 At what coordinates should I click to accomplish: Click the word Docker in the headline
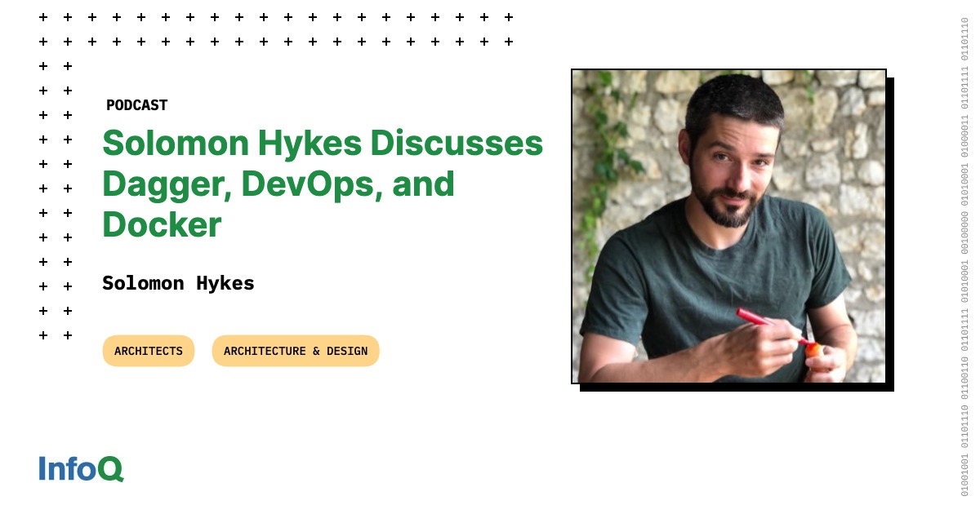160,225
